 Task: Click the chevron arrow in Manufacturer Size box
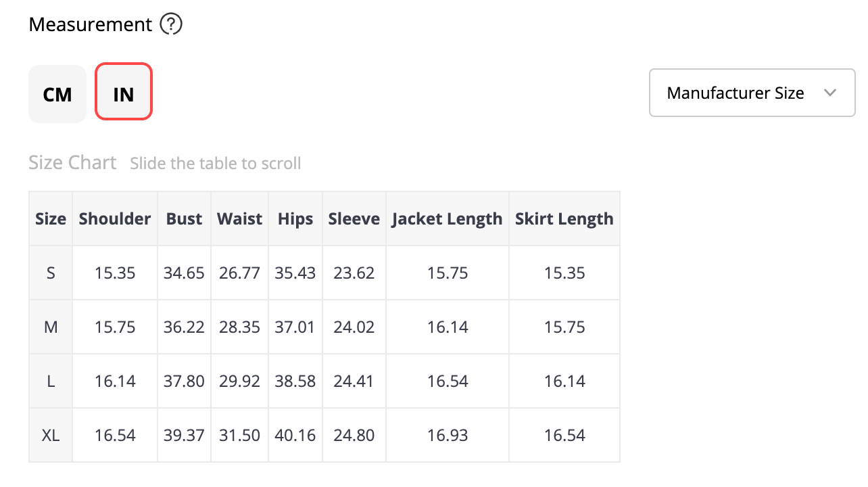831,93
